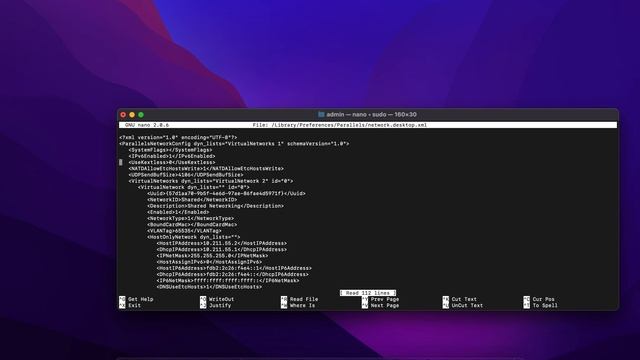Click the file path 'network.desktop.xml' in header
Viewport: 640px width, 360px height.
pyautogui.click(x=397, y=125)
